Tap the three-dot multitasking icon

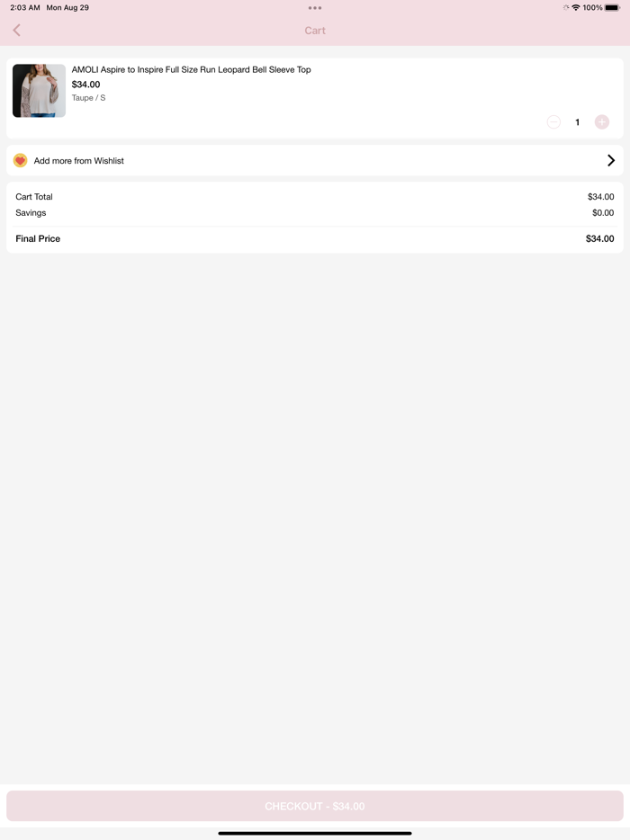[x=315, y=8]
